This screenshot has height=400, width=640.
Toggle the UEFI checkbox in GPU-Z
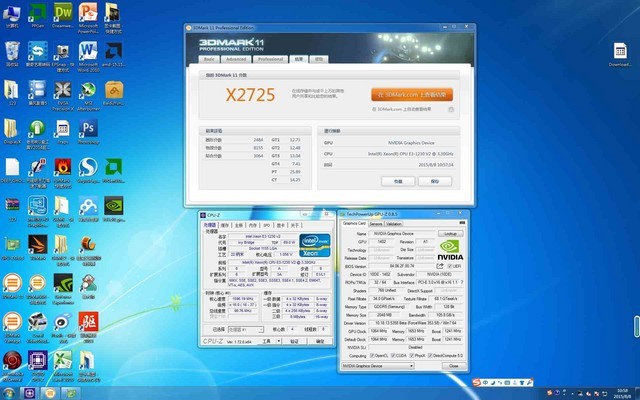coord(449,266)
